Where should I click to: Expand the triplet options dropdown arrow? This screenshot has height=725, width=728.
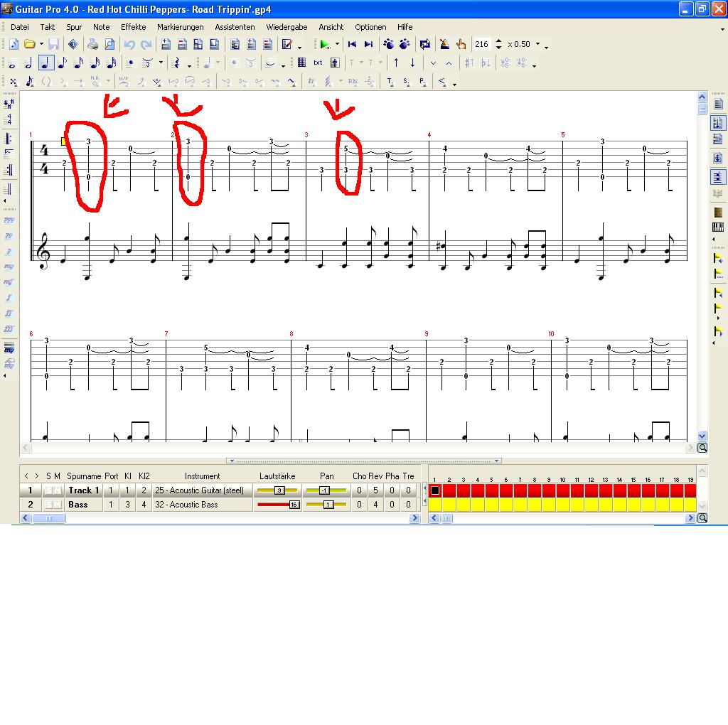coord(161,63)
